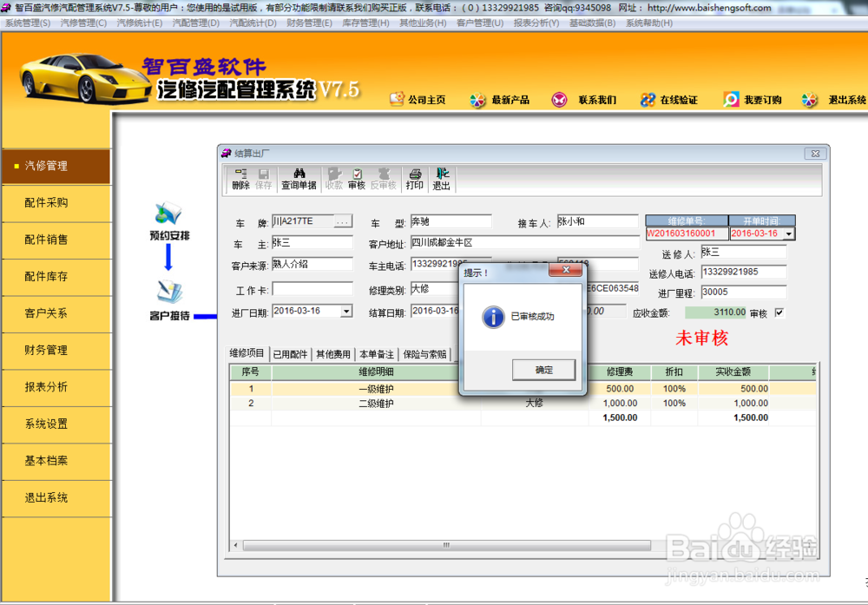Select 系统设置 in sidebar

pos(56,424)
